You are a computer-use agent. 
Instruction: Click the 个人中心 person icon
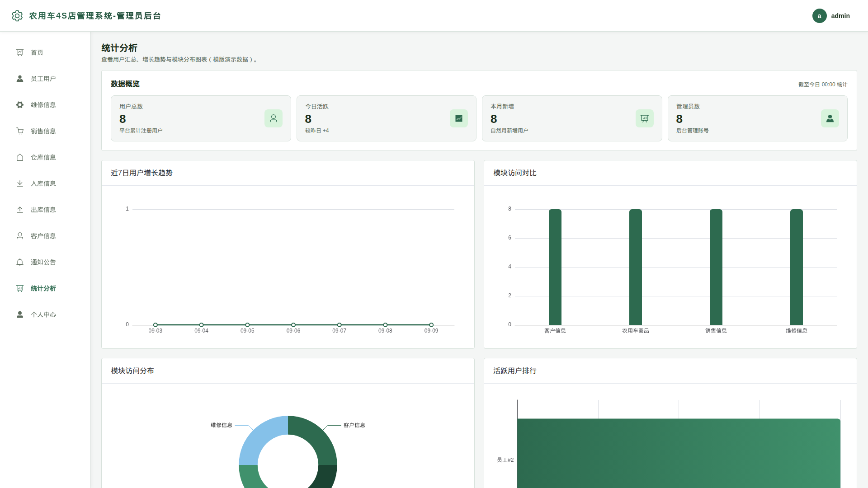click(20, 314)
